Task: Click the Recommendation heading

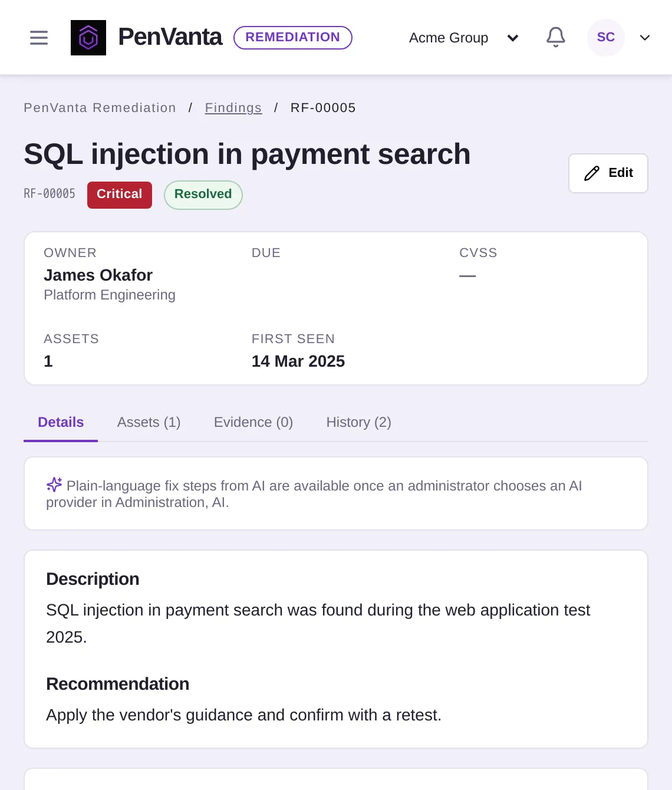Action: click(x=118, y=684)
